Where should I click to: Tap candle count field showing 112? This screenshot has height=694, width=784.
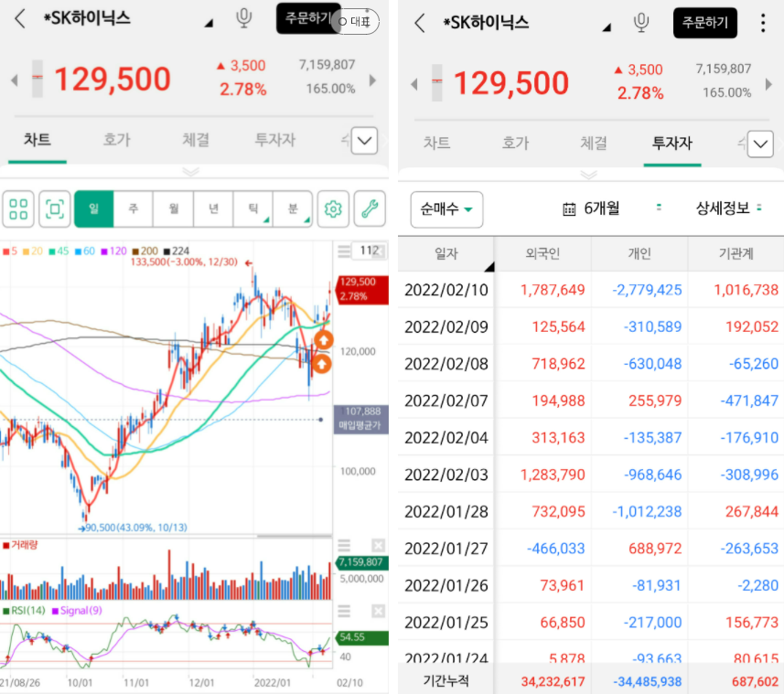(370, 251)
